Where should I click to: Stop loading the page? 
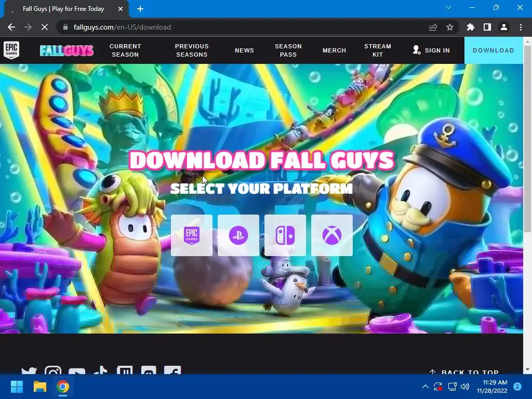(x=45, y=27)
